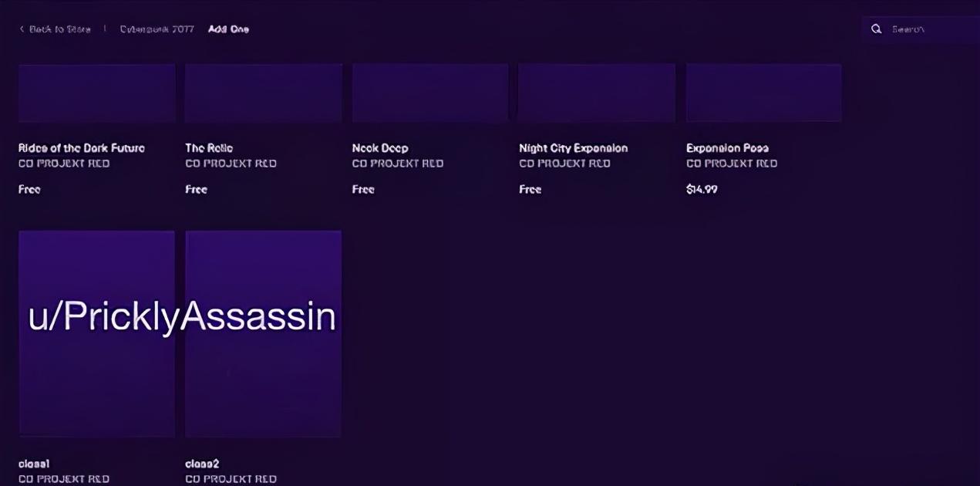The height and width of the screenshot is (486, 980).
Task: Open the Neck Deep add-on thumbnail
Action: (430, 93)
